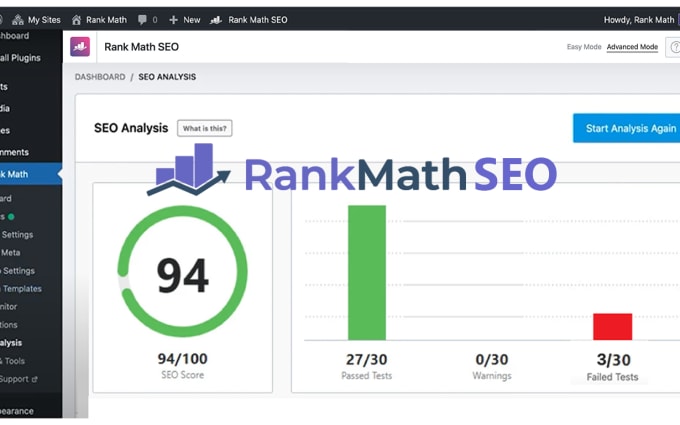Open the Plugins sidebar item
680x425 pixels.
[x=20, y=58]
